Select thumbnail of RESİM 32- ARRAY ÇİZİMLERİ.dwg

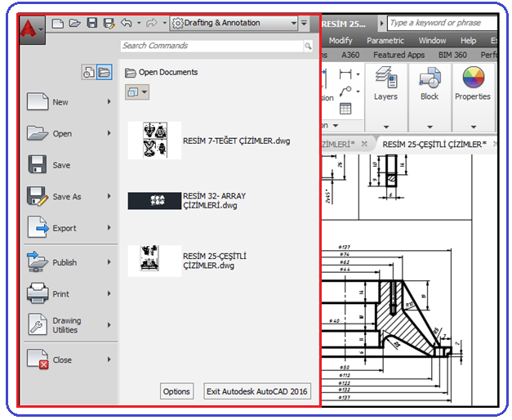[154, 201]
